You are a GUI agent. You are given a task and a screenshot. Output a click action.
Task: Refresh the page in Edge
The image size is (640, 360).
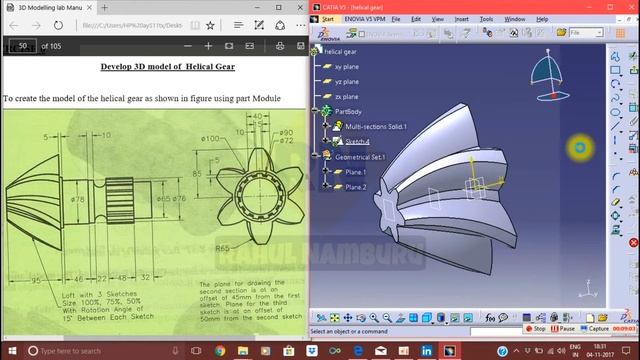58,25
